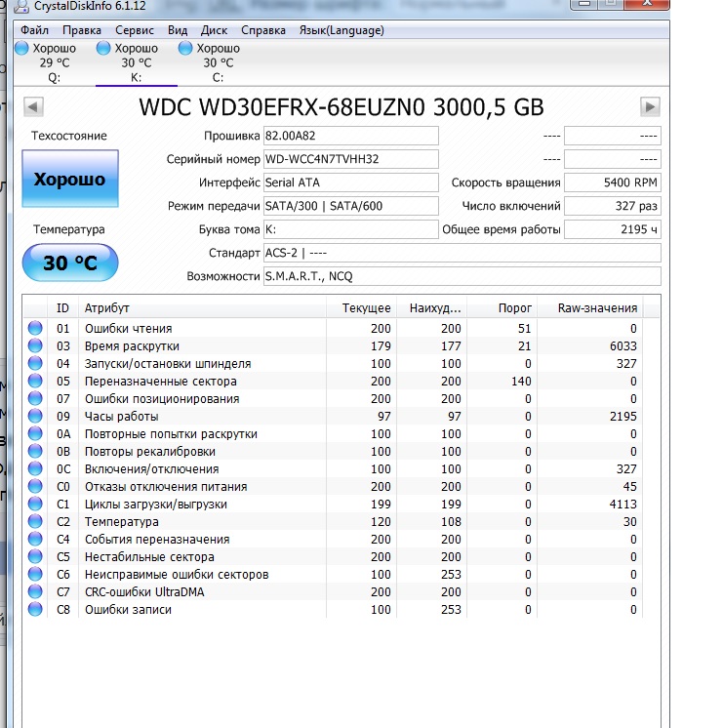Click the power-on count value 327 раз
Screen dimensions: 723x728
click(x=613, y=206)
